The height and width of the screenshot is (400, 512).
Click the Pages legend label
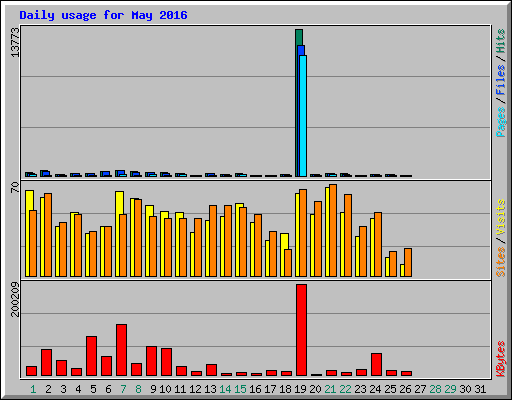coord(501,122)
